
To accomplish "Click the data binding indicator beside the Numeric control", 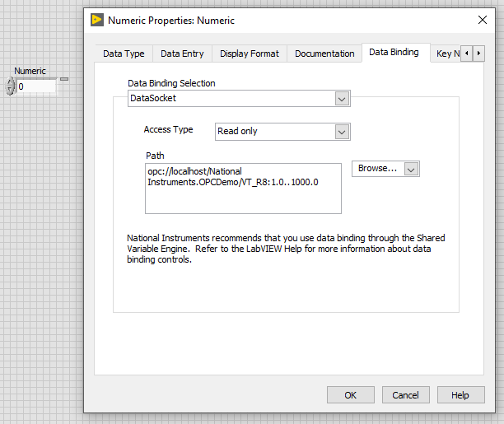I will [x=64, y=80].
